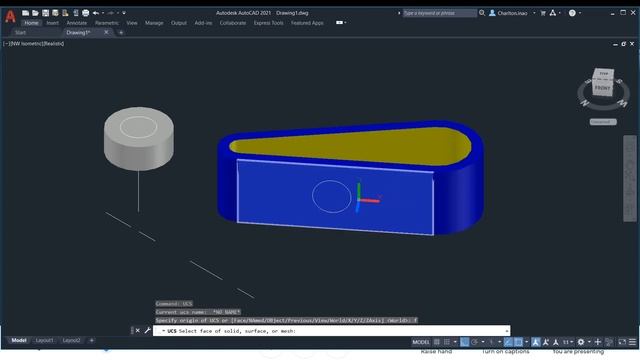This screenshot has height=360, width=640.
Task: Click the search magnifier icon
Action: point(482,13)
